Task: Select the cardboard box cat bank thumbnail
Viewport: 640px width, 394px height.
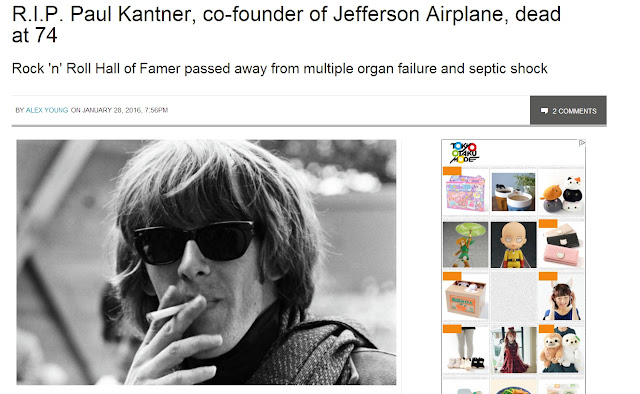Action: (466, 296)
